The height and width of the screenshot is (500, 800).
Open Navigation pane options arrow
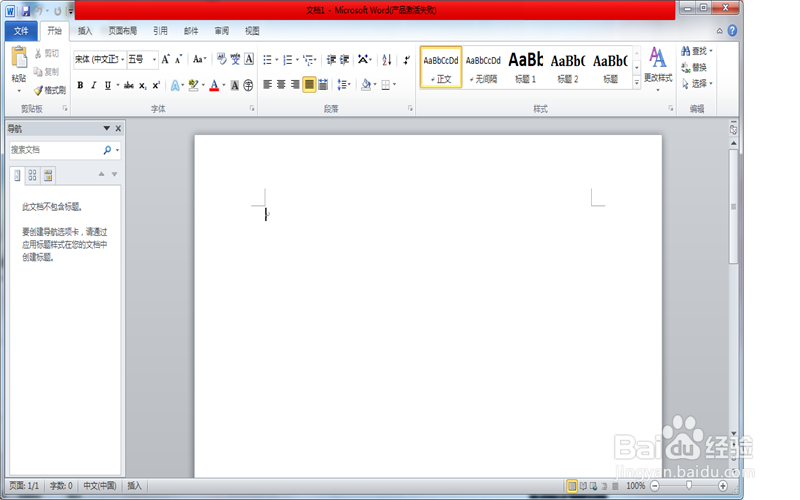[107, 129]
